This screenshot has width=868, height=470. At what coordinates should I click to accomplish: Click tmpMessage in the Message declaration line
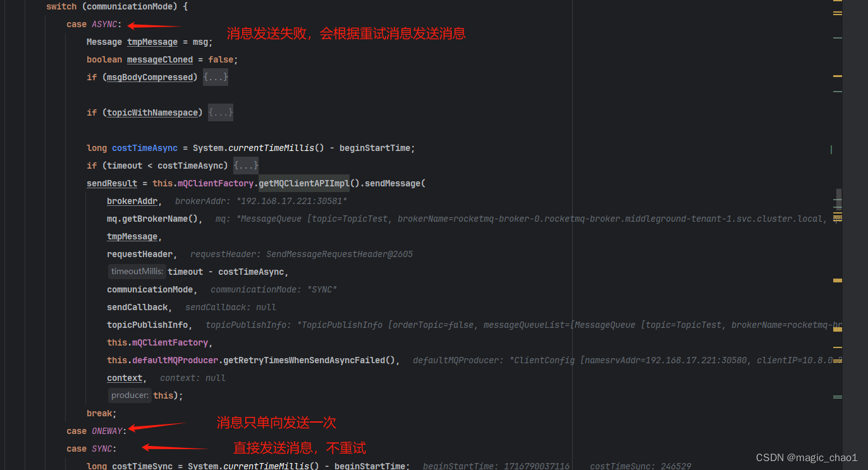coord(152,42)
